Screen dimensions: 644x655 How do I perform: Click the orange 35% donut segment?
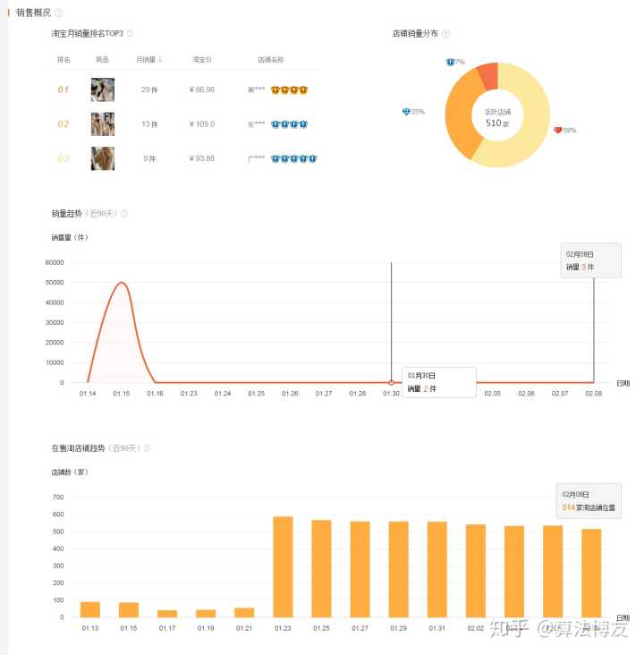point(461,115)
